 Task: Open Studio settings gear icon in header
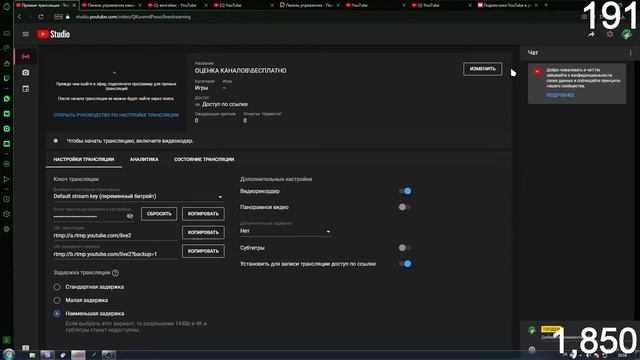pos(609,34)
